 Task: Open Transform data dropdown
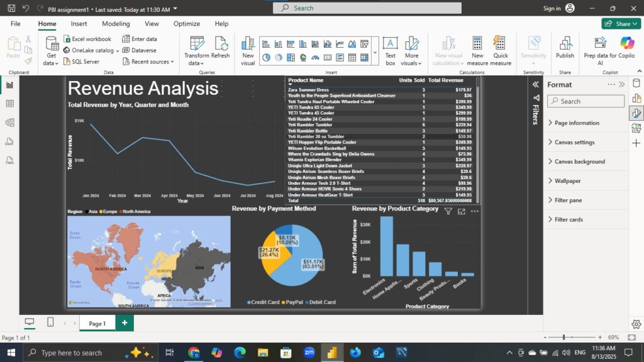[196, 60]
